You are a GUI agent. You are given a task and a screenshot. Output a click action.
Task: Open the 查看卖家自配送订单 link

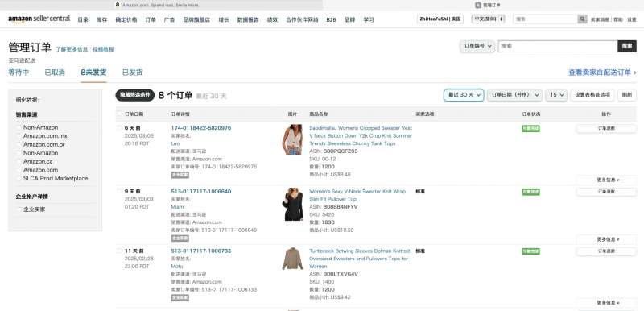[x=600, y=73]
